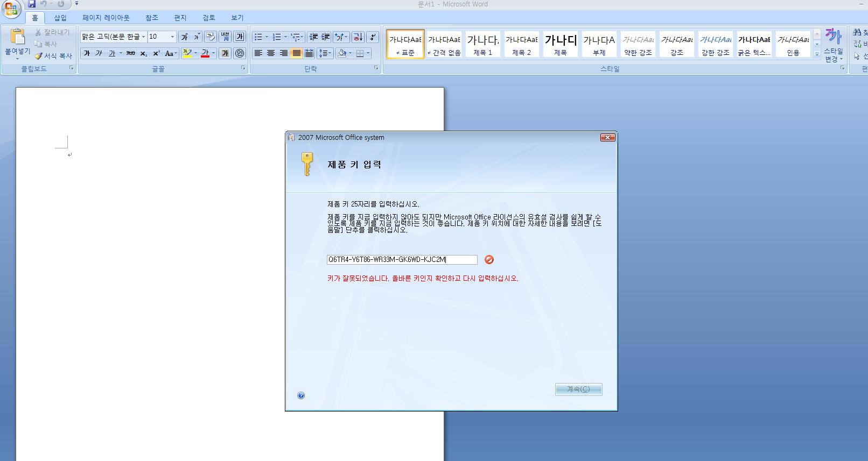Image resolution: width=868 pixels, height=461 pixels.
Task: Toggle Italic formatting
Action: click(x=99, y=53)
